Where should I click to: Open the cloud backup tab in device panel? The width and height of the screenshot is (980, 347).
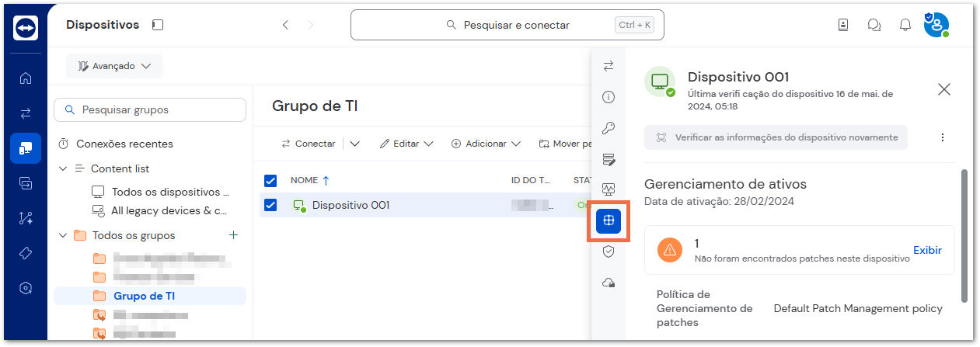(x=609, y=283)
